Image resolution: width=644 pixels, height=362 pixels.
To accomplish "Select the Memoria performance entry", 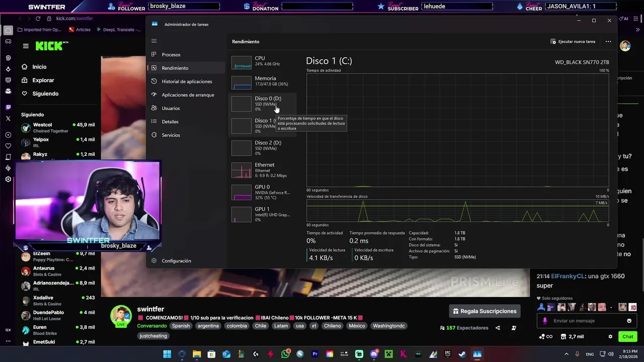I will tap(262, 81).
